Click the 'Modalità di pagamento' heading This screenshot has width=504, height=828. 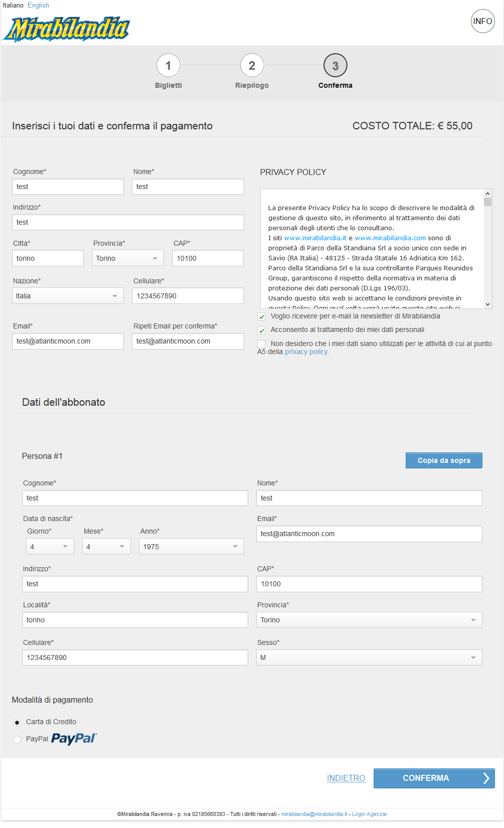53,700
